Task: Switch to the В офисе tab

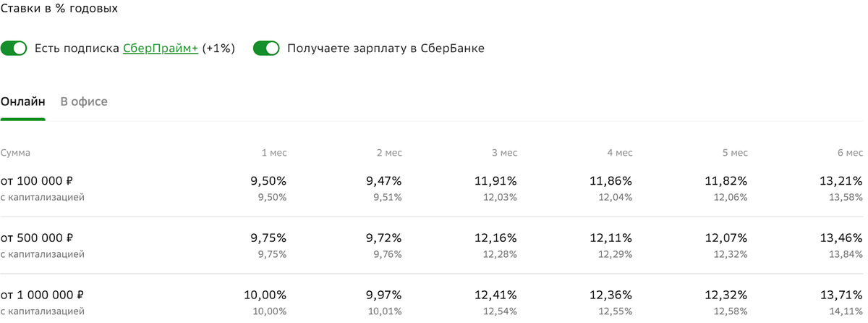Action: pyautogui.click(x=84, y=101)
